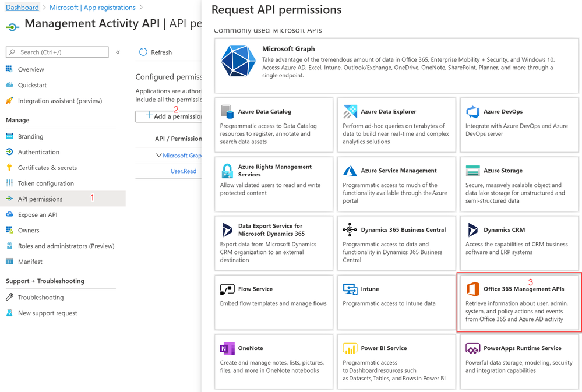Open Owners in the sidebar

click(x=29, y=230)
